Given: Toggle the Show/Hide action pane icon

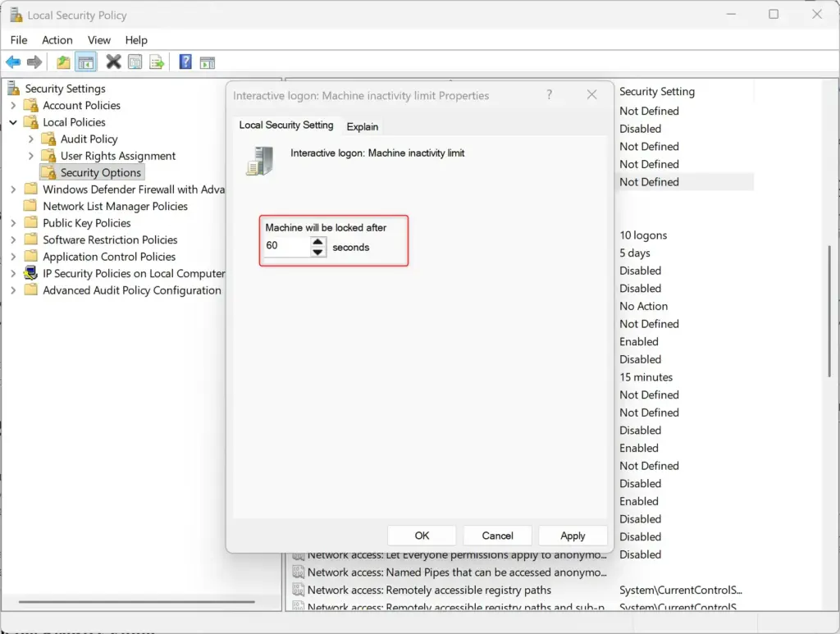Looking at the screenshot, I should click(x=208, y=62).
